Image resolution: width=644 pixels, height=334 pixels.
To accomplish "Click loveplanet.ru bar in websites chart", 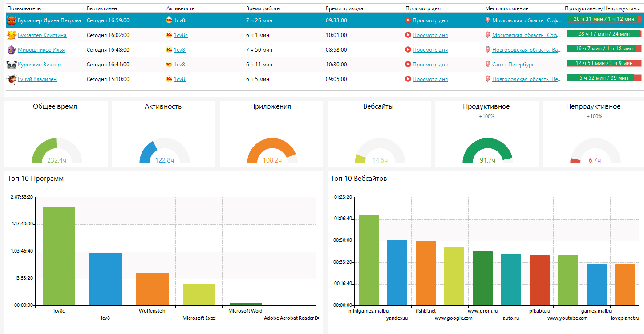I will (x=625, y=285).
